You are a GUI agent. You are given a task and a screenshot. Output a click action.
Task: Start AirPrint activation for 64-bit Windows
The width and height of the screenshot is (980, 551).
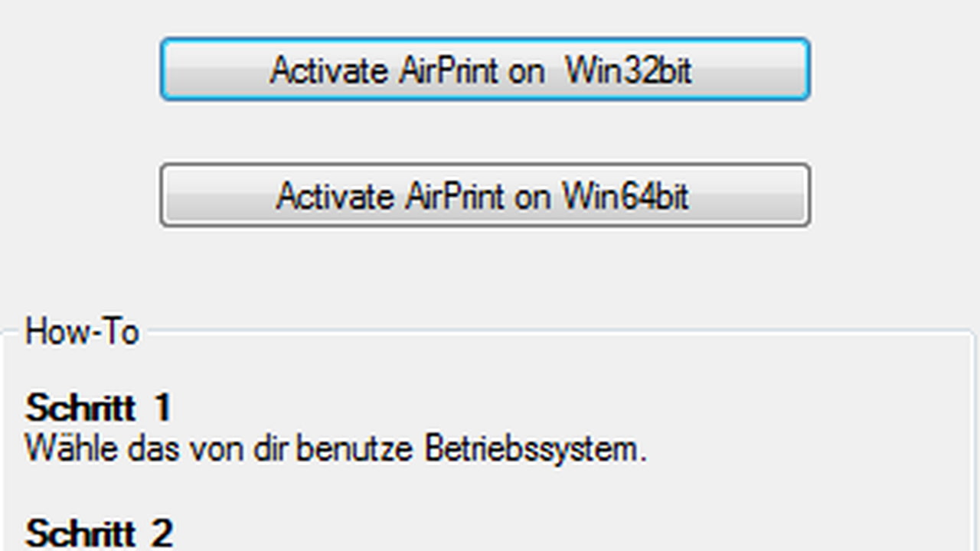pyautogui.click(x=485, y=194)
